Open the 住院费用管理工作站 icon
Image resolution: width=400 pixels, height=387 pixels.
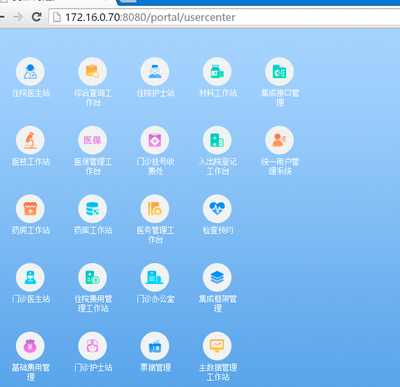click(x=92, y=278)
